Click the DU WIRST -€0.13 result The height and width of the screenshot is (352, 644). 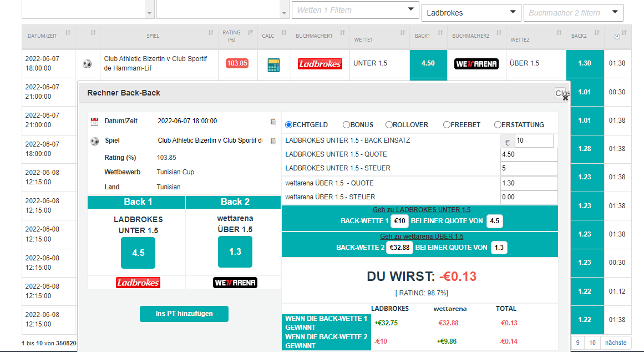click(422, 276)
